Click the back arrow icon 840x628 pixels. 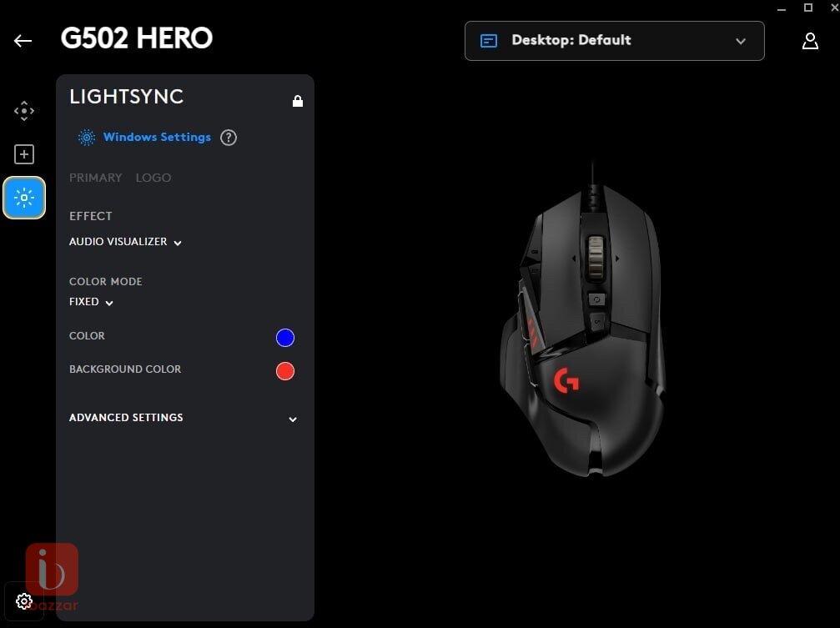click(23, 41)
